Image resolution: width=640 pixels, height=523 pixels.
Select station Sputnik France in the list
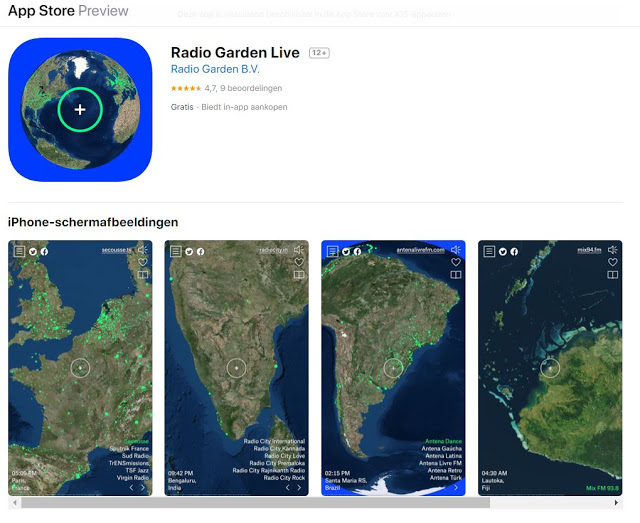coord(129,448)
